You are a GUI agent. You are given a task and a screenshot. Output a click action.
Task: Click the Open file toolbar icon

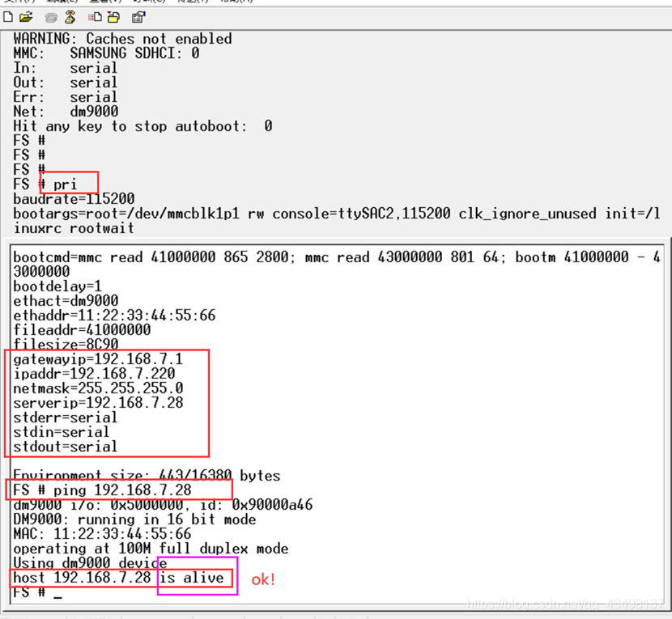(x=26, y=17)
